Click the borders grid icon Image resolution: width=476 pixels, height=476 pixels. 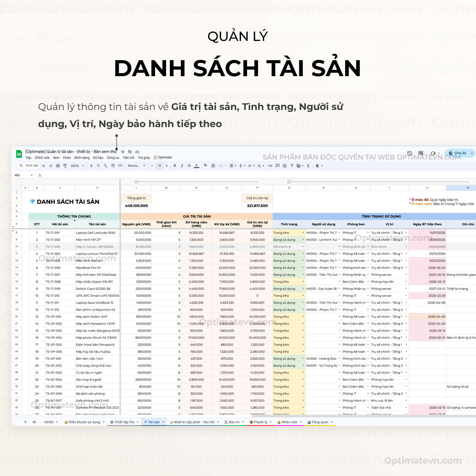[213, 166]
